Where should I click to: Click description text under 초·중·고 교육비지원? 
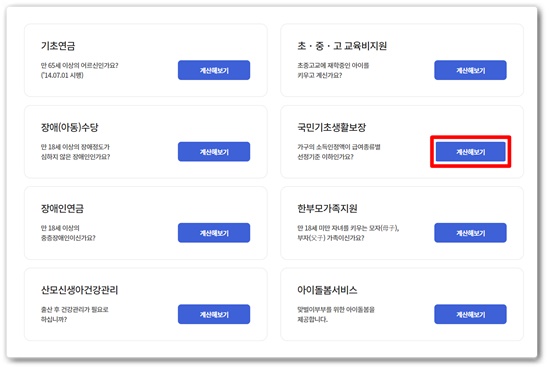(x=333, y=70)
